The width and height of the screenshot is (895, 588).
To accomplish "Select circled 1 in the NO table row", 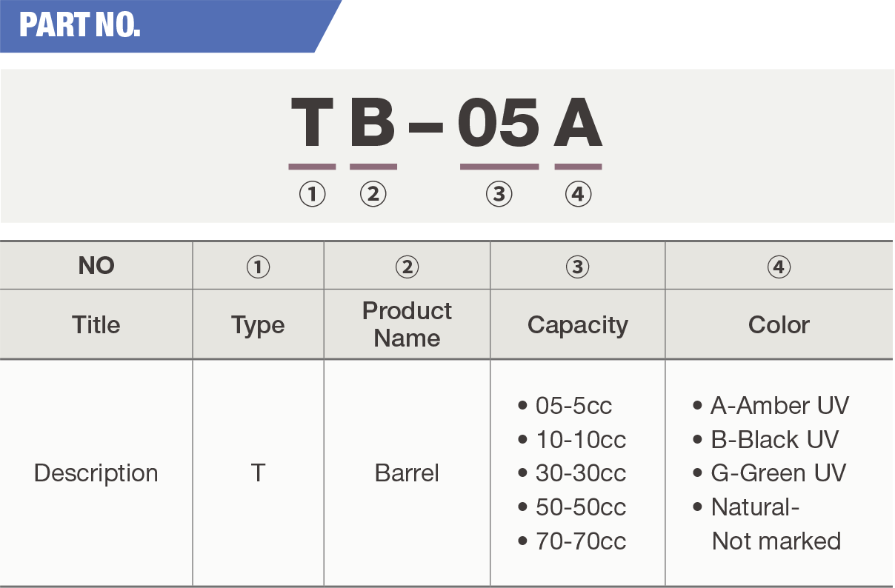I will click(258, 267).
